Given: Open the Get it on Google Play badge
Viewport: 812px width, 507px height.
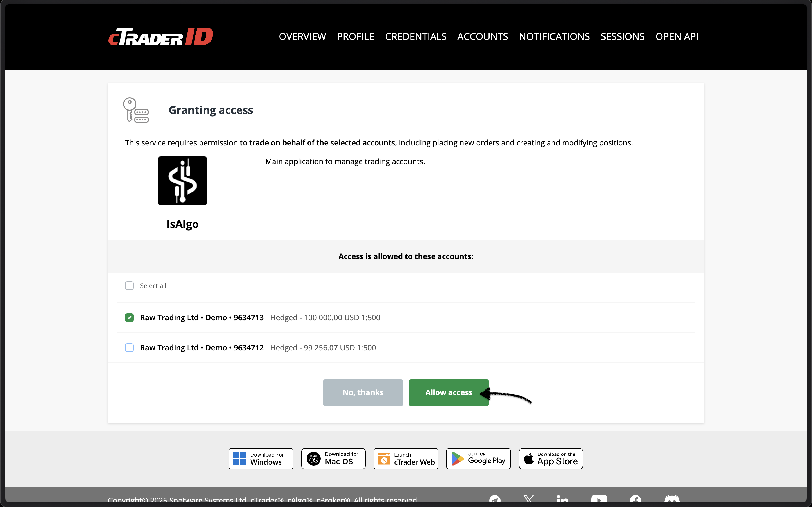Looking at the screenshot, I should coord(479,458).
